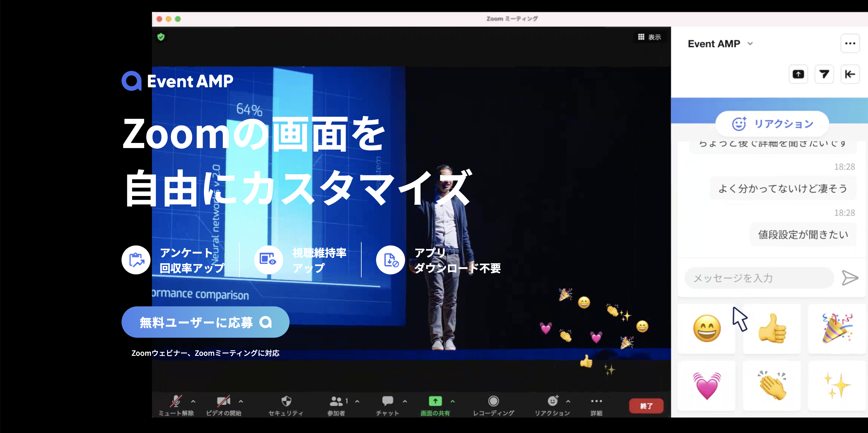Open the filter funnel icon
Screen dimensions: 868x433
pyautogui.click(x=824, y=74)
